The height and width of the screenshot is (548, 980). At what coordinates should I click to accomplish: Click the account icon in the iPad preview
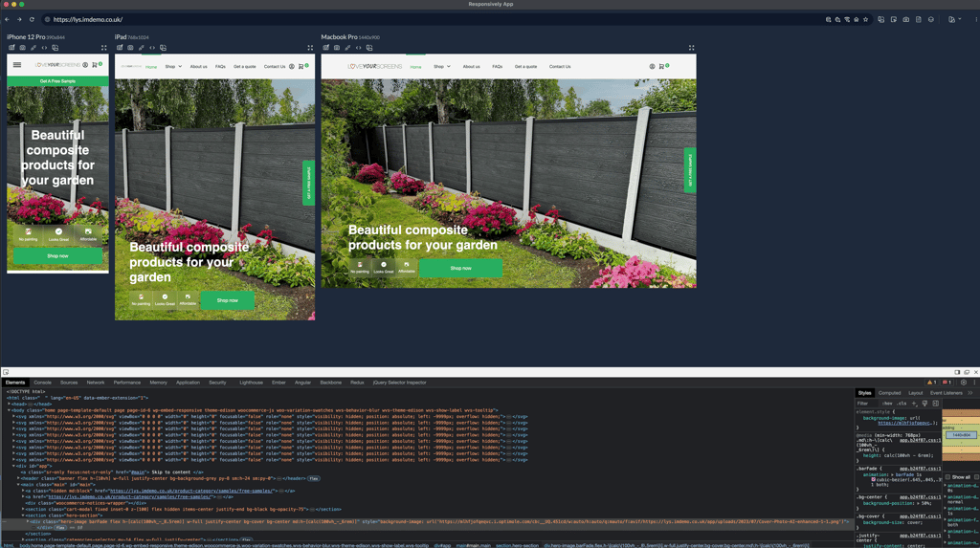point(291,66)
